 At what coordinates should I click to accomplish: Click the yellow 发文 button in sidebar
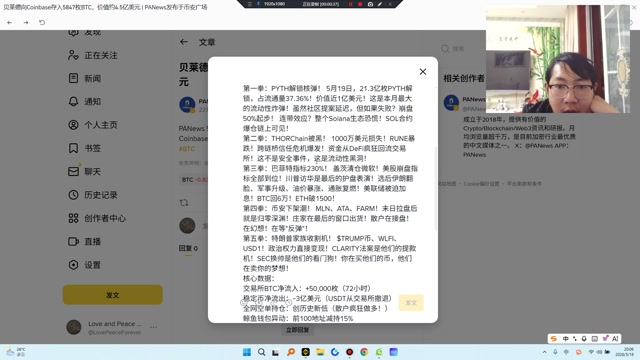[x=113, y=295]
